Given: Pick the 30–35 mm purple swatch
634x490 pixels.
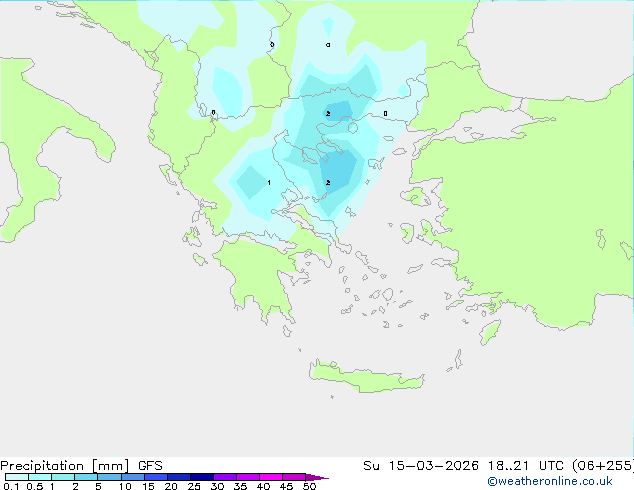Looking at the screenshot, I should (225, 477).
